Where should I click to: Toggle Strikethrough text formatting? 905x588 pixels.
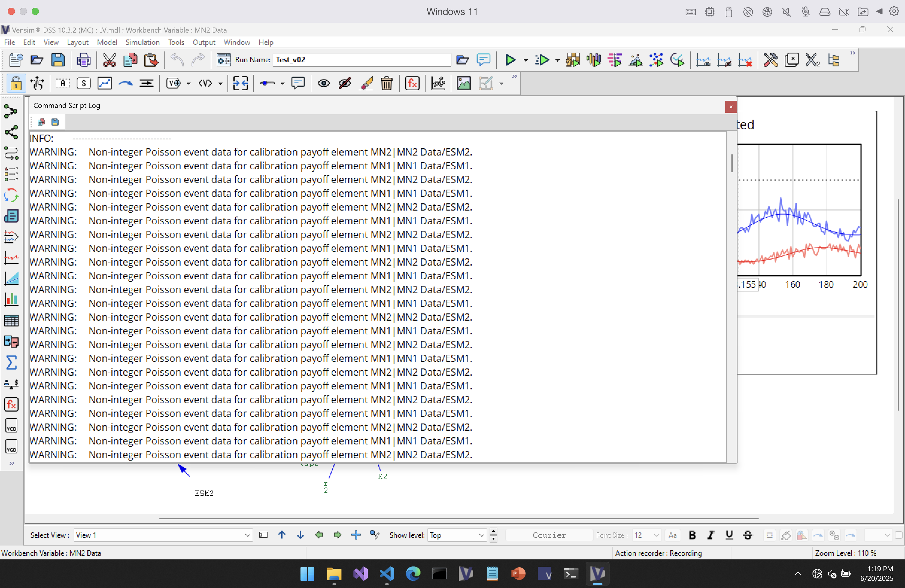tap(747, 535)
